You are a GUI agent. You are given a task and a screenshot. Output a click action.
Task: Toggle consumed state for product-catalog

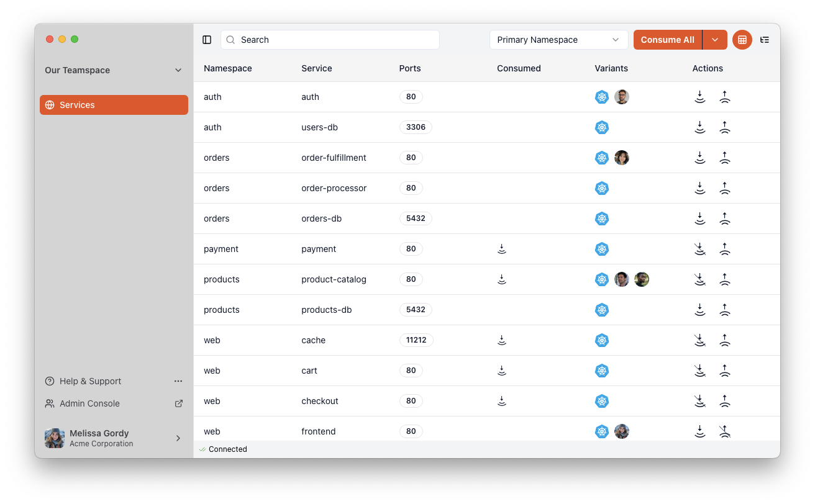[x=501, y=279]
